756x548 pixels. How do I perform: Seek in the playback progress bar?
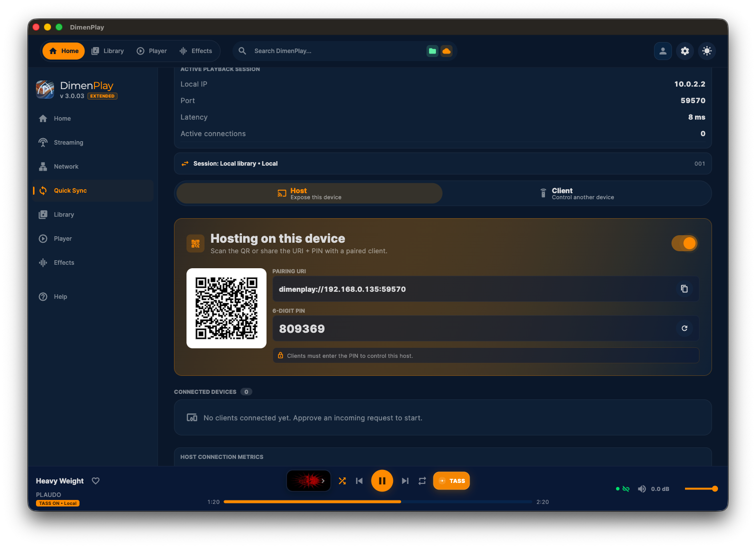(378, 501)
